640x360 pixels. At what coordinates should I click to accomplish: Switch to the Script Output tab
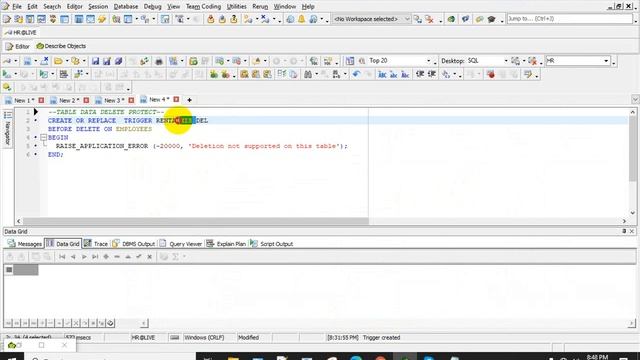pos(271,244)
